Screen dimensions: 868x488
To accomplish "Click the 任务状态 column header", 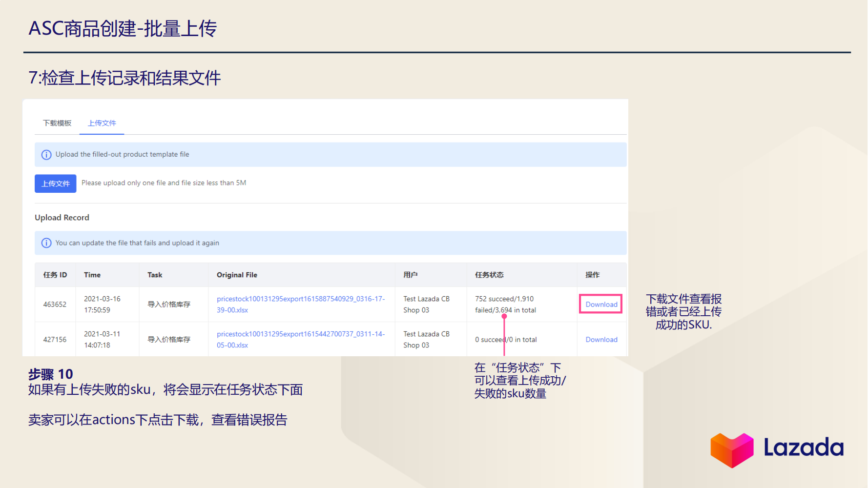I will click(x=490, y=275).
